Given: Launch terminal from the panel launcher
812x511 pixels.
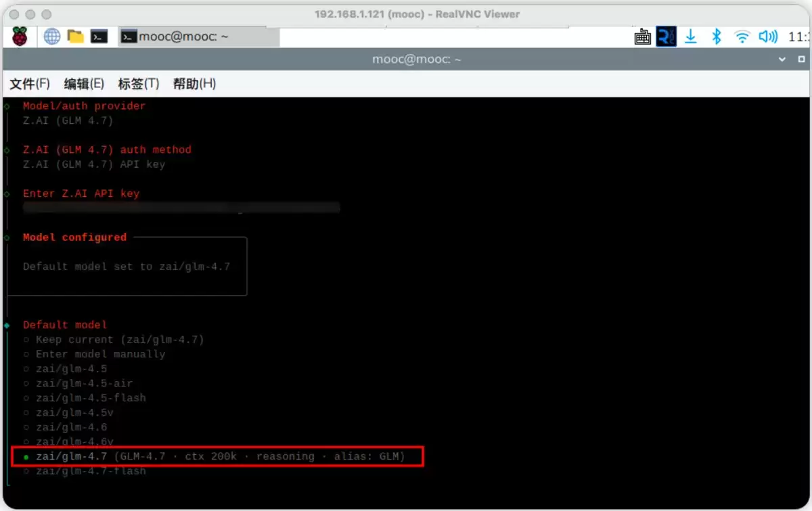Looking at the screenshot, I should pos(100,37).
